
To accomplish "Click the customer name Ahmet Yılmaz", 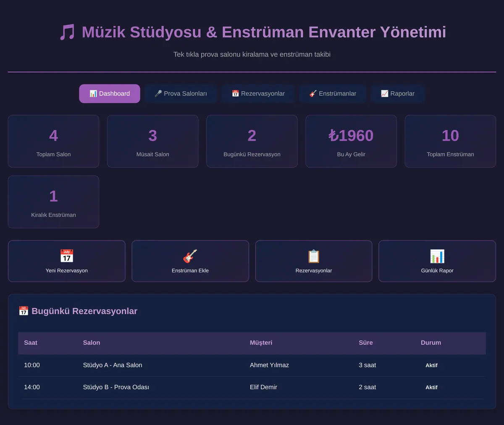I will pos(269,365).
